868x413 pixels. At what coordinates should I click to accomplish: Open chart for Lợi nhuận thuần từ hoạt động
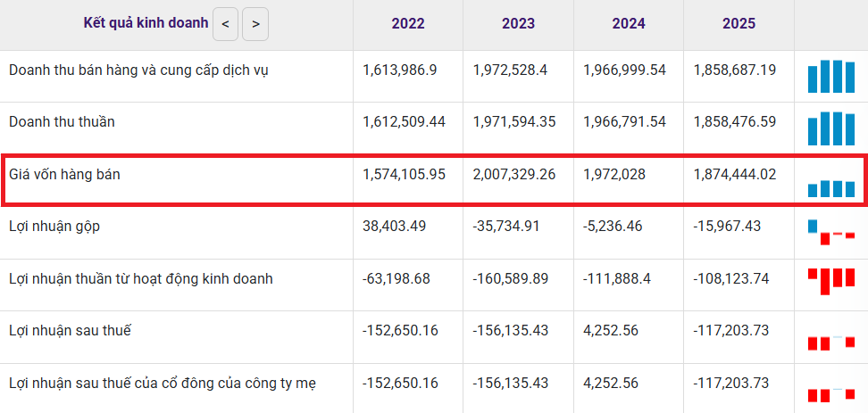tap(830, 281)
